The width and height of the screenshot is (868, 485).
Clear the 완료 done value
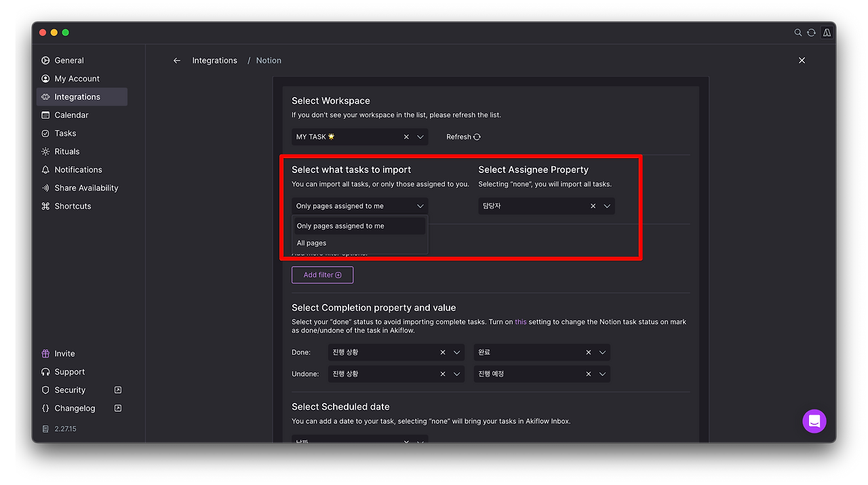click(x=588, y=353)
